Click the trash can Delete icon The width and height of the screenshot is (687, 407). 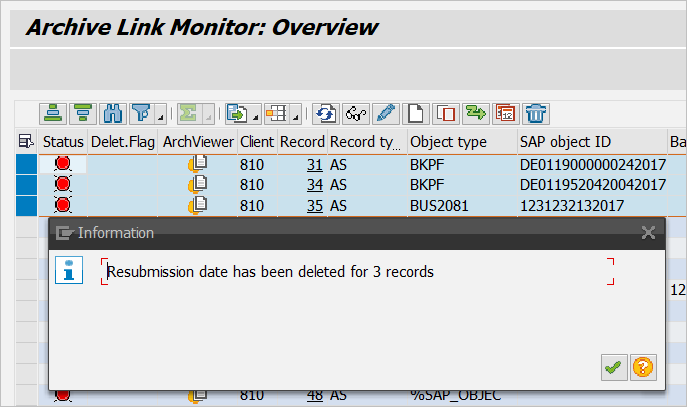click(536, 113)
